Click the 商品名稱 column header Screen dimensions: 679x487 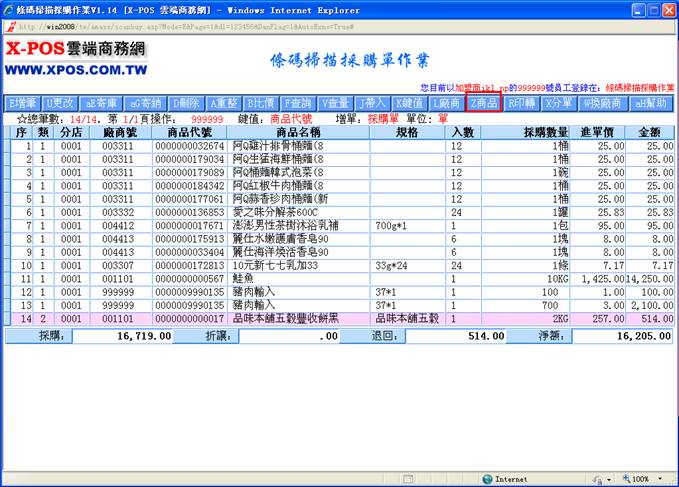pos(298,132)
